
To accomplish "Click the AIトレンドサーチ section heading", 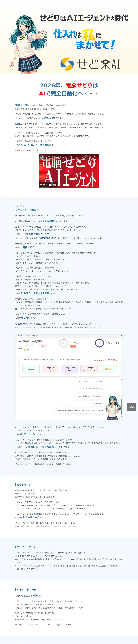I will point(26,589).
